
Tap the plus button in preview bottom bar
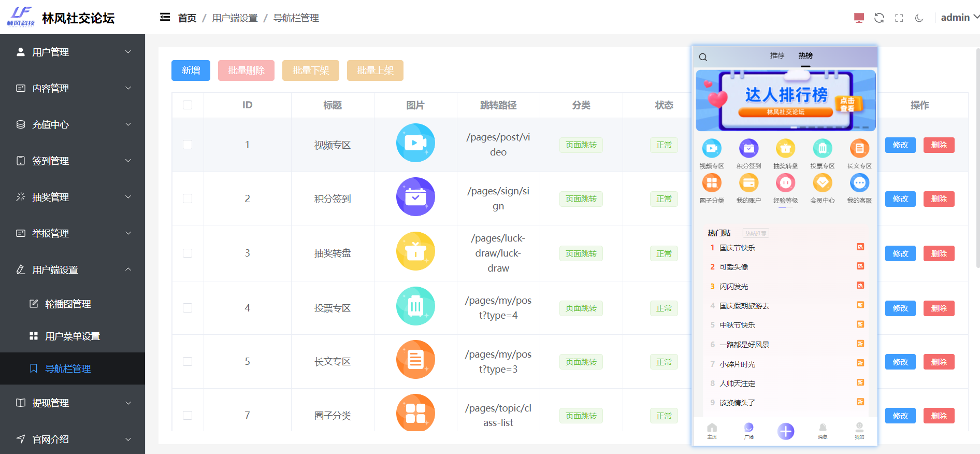(785, 431)
